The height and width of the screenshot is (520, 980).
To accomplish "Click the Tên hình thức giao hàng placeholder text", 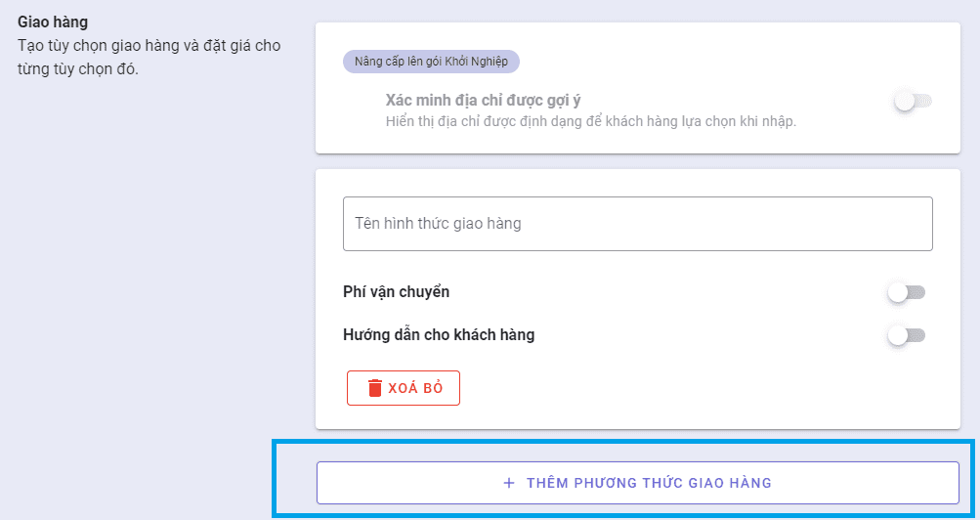I will tap(438, 224).
